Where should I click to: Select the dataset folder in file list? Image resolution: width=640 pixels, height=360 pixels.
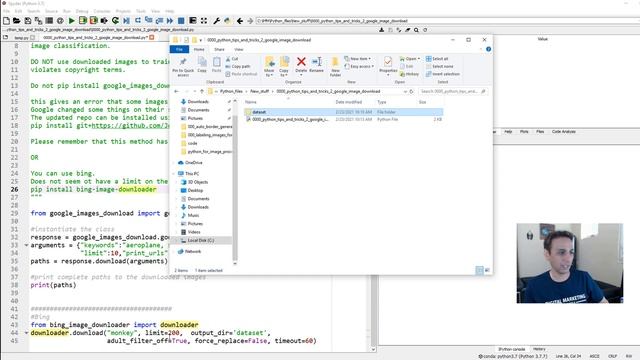[x=343, y=112]
